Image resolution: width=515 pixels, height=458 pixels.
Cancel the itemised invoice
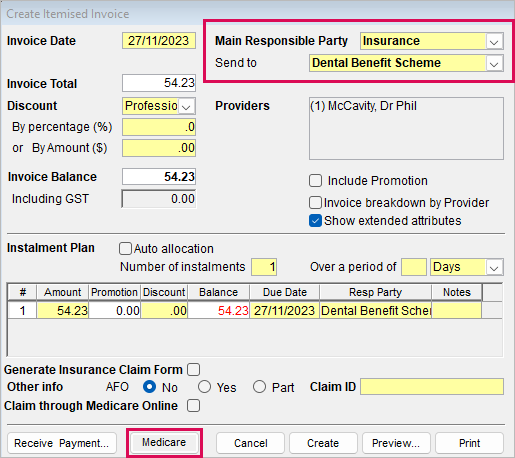(x=251, y=443)
